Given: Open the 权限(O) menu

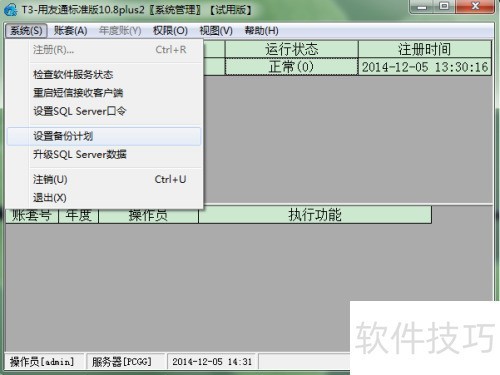Looking at the screenshot, I should tap(170, 31).
